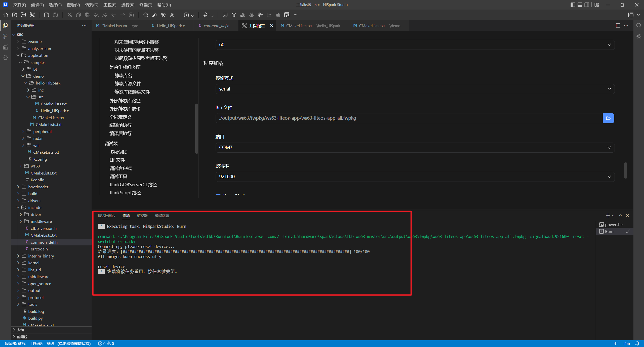Open source control activity bar icon
Viewport: 644px width, 347px height.
point(5,36)
